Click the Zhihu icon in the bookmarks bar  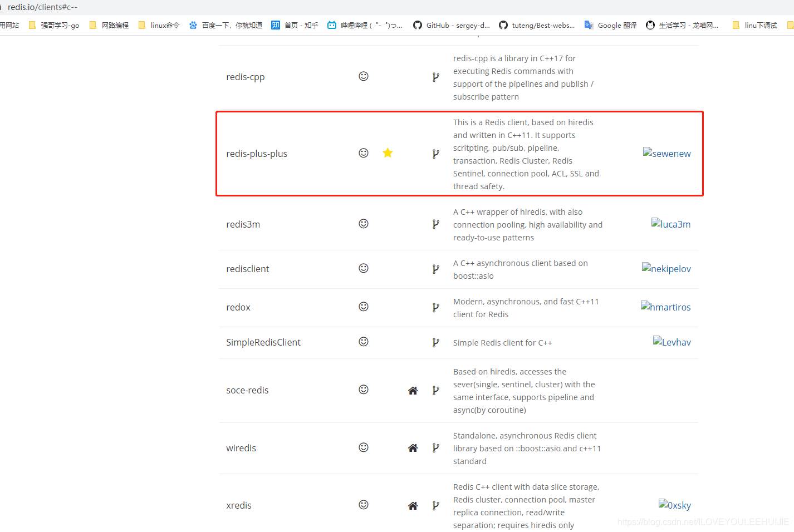click(x=275, y=25)
